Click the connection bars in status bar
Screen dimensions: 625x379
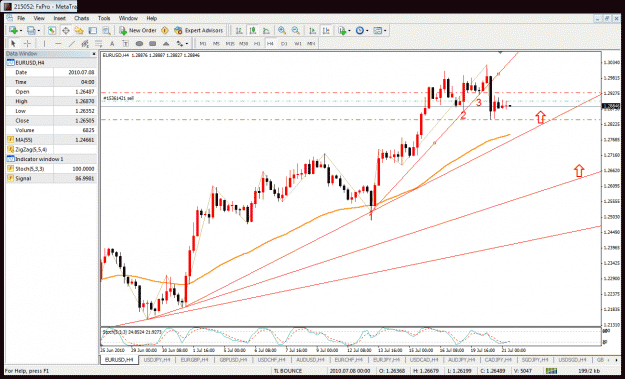tap(551, 371)
